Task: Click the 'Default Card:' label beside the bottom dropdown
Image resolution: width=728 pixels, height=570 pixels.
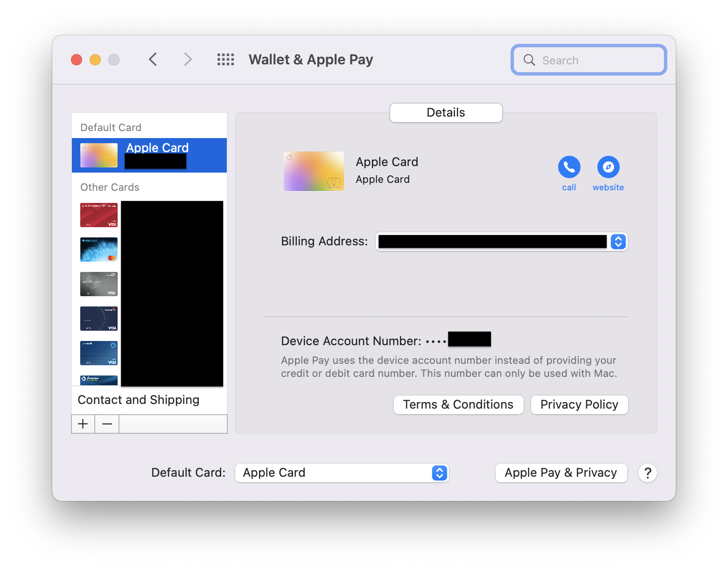Action: click(x=189, y=473)
